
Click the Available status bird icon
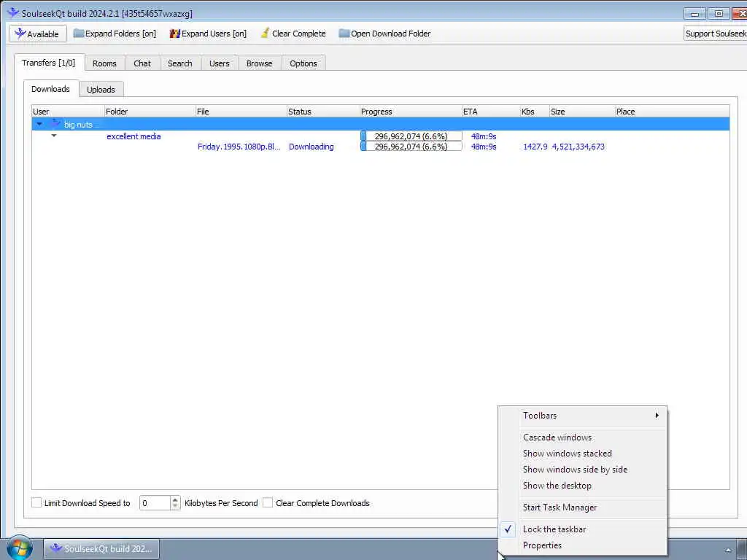coord(20,34)
